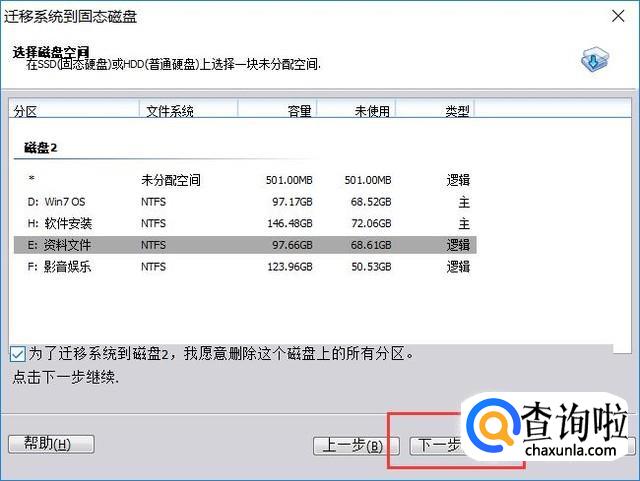640x481 pixels.
Task: Click the 容量 column header
Action: 278,109
